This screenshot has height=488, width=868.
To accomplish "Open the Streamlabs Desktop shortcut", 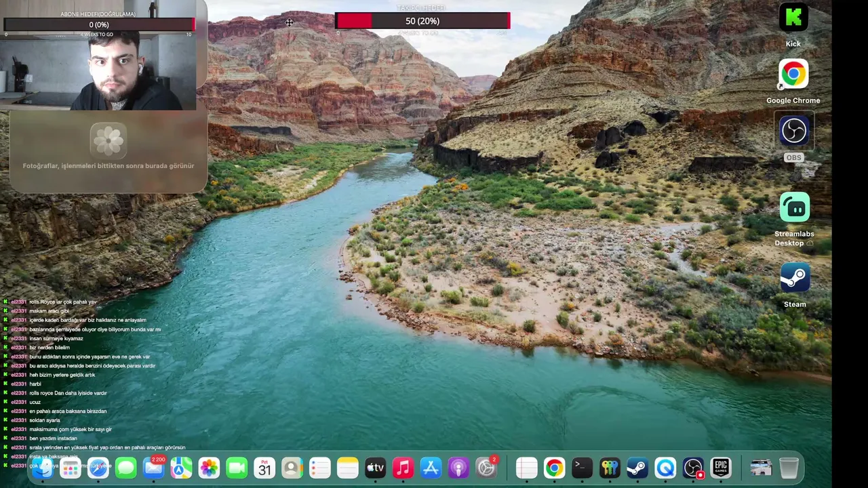I will click(x=794, y=207).
